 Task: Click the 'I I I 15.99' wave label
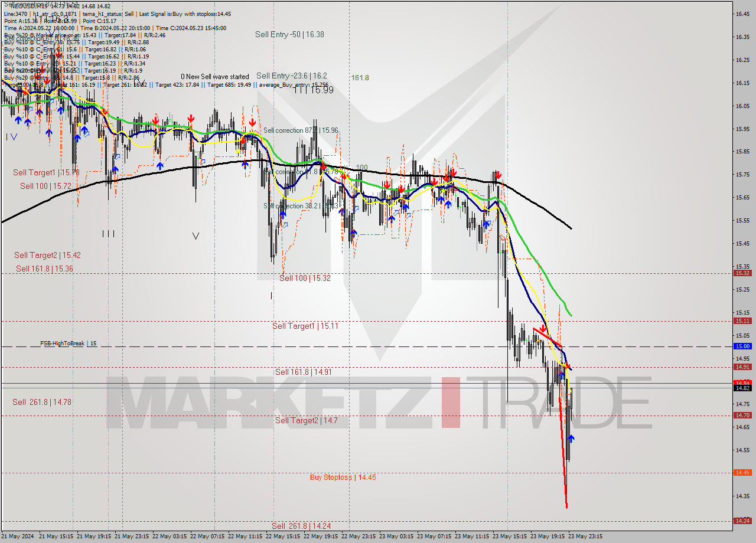pyautogui.click(x=314, y=90)
